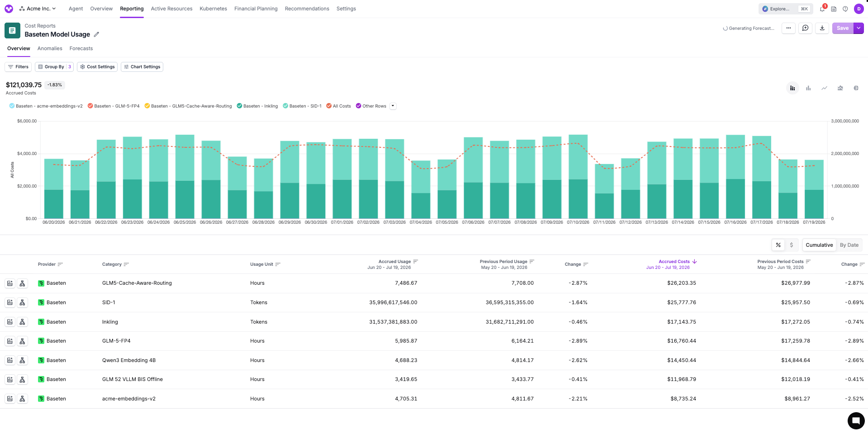Toggle Baseten Inkling legend series
The height and width of the screenshot is (433, 868).
pyautogui.click(x=257, y=106)
